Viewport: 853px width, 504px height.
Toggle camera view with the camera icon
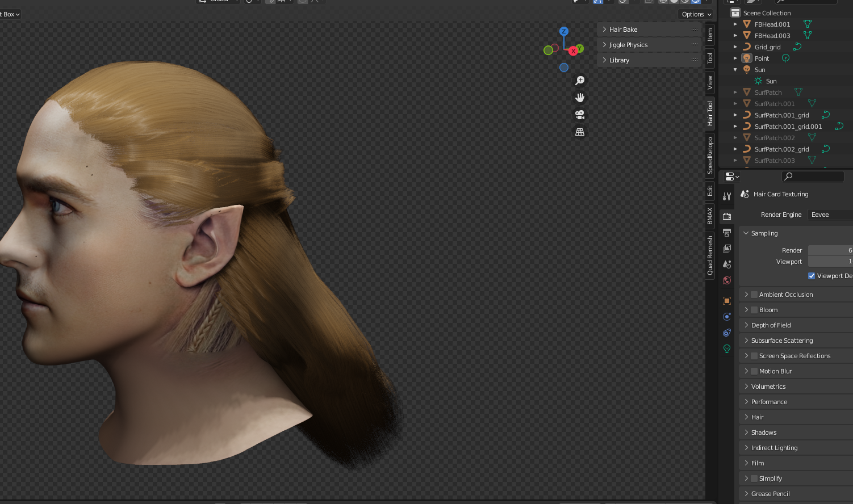580,115
